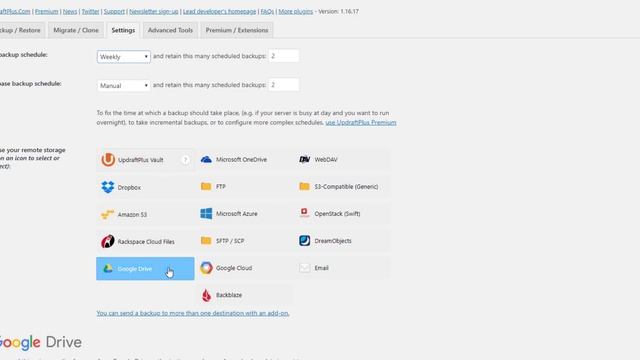Follow the use UpdraftPlus Premium link

[361, 122]
